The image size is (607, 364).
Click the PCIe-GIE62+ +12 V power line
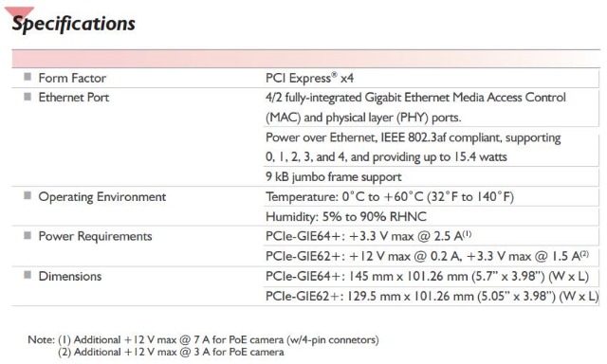[x=427, y=256]
